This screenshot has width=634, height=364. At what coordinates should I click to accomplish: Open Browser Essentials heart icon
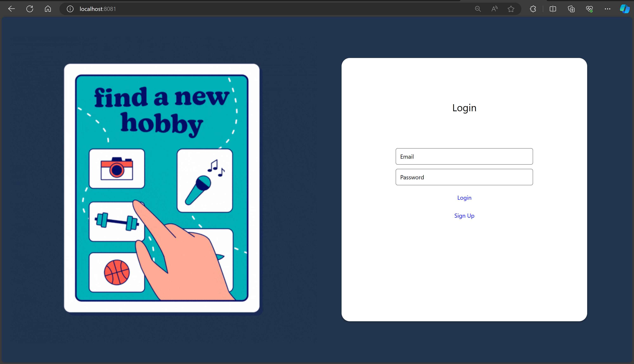(589, 9)
